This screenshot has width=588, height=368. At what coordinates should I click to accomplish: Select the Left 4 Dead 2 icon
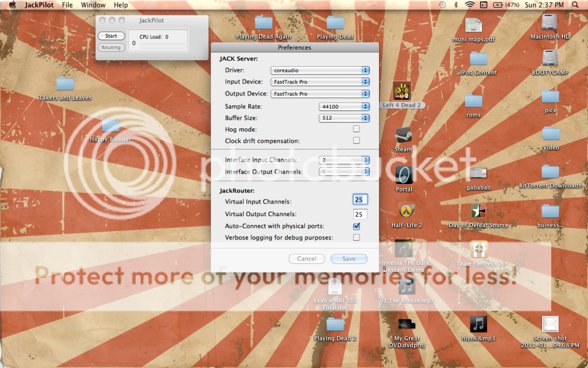402,91
